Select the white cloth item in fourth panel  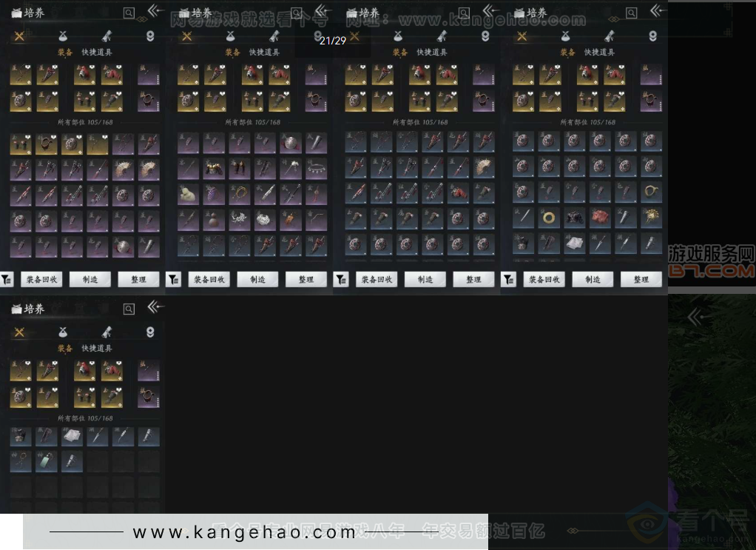[x=574, y=243]
